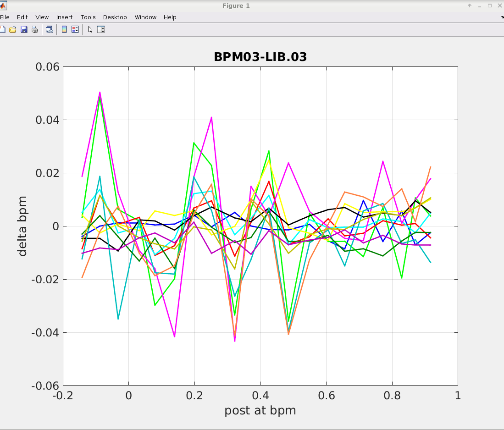Insert a legend using the toolbar icon
Image resolution: width=504 pixels, height=430 pixels.
coord(75,30)
